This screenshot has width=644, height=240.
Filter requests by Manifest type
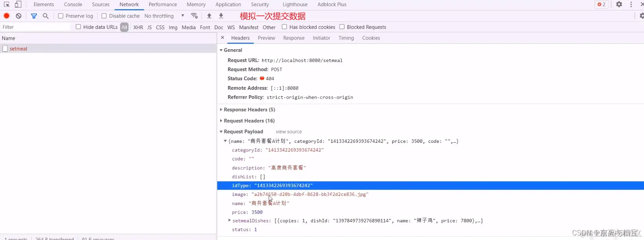[249, 27]
